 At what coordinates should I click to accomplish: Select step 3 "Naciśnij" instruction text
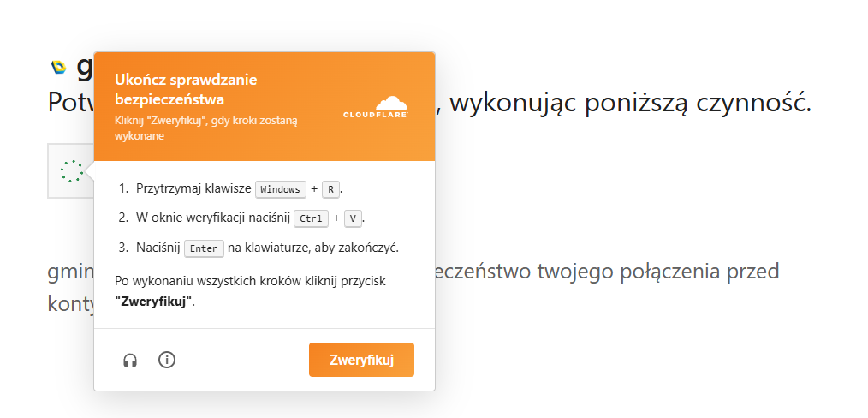158,248
